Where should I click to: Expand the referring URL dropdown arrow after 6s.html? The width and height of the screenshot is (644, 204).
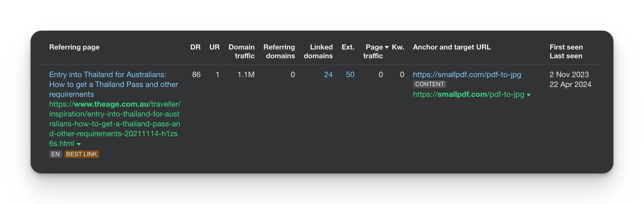pyautogui.click(x=79, y=144)
